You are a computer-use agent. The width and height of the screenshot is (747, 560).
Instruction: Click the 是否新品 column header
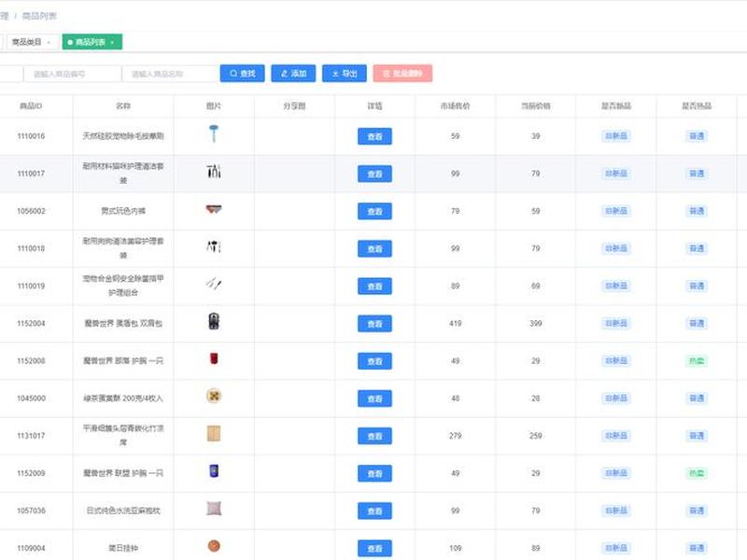tap(616, 105)
